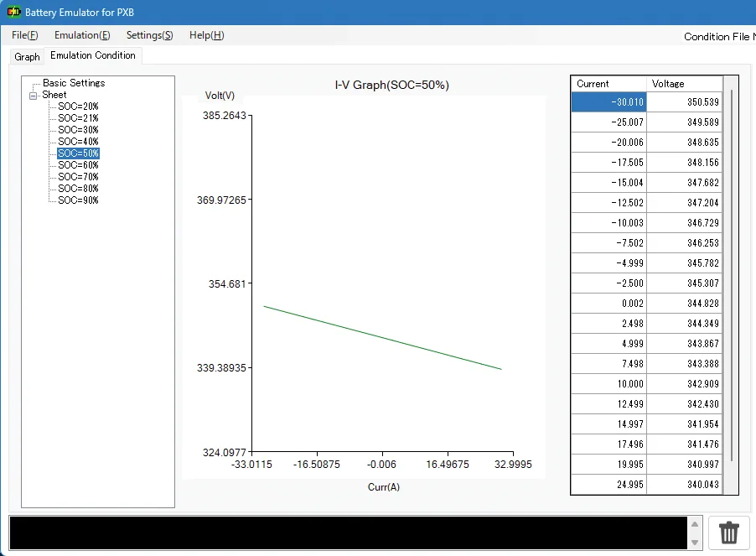Select SOC=80% sheet

(x=78, y=189)
